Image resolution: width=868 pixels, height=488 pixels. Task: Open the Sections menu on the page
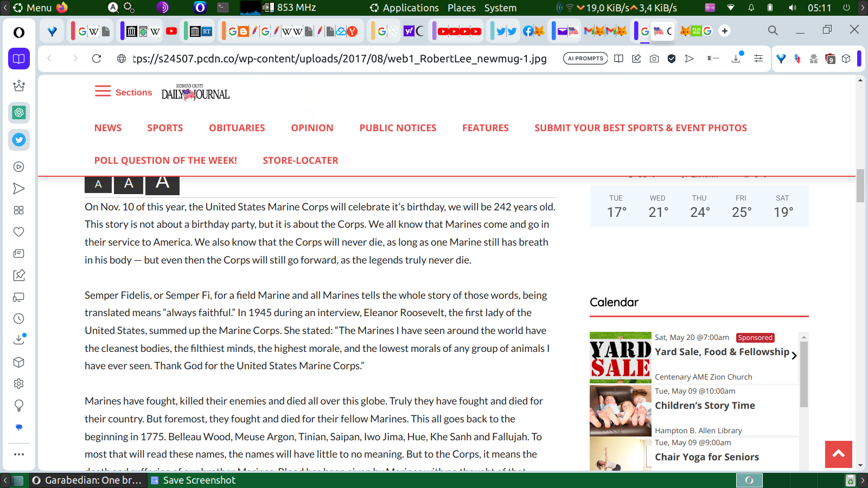(x=124, y=92)
